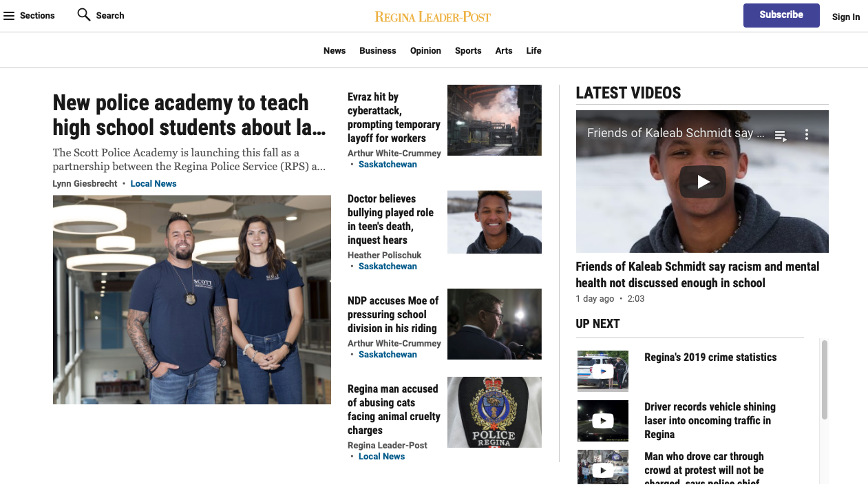868x498 pixels.
Task: Play the Regina's 2019 crime statistics video thumbnail
Action: coord(602,371)
